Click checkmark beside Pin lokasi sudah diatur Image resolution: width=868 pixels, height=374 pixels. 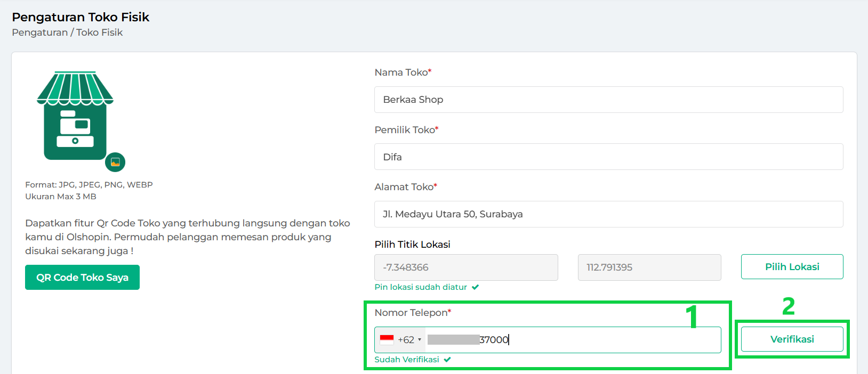tap(475, 287)
